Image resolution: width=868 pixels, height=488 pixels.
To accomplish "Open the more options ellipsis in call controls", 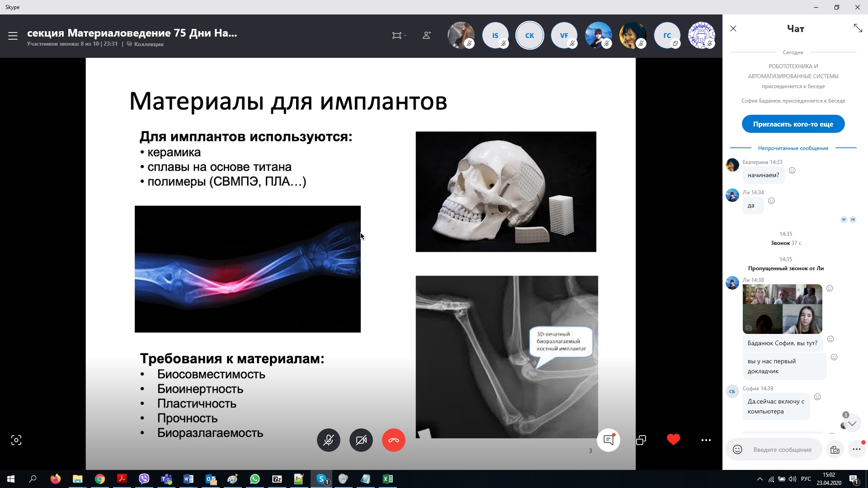I will [706, 440].
